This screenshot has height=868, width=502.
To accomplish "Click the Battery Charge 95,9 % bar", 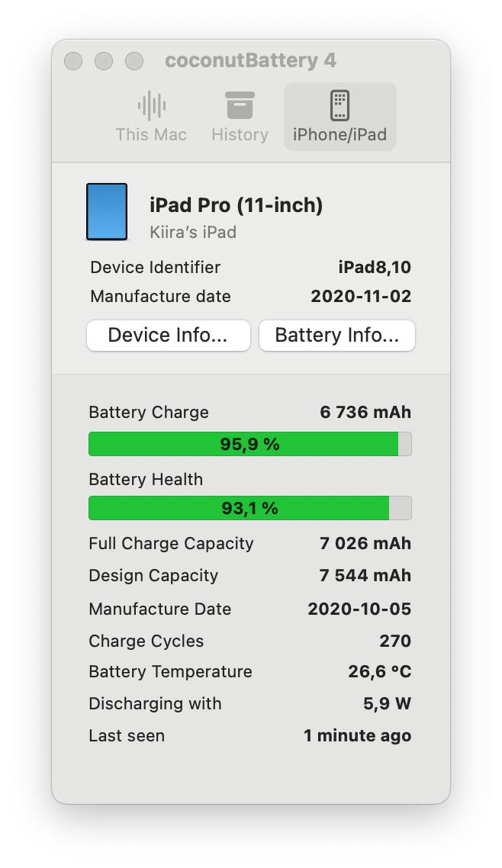I will 250,444.
